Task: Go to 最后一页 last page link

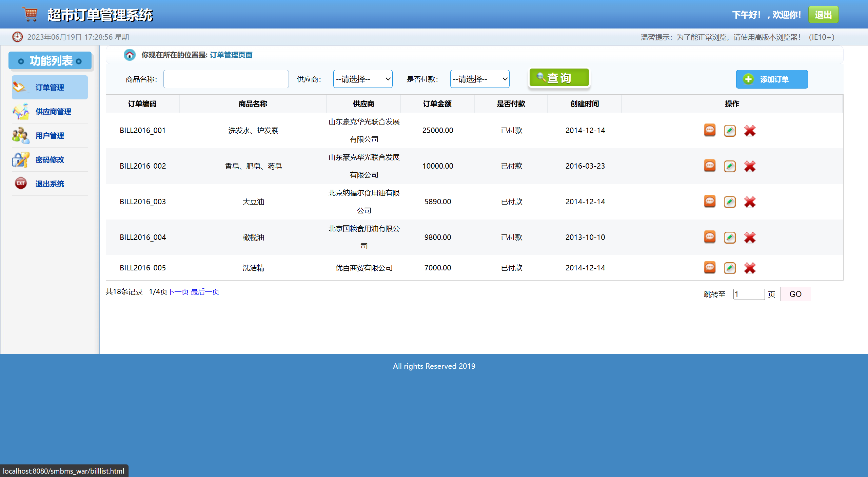Action: (205, 292)
